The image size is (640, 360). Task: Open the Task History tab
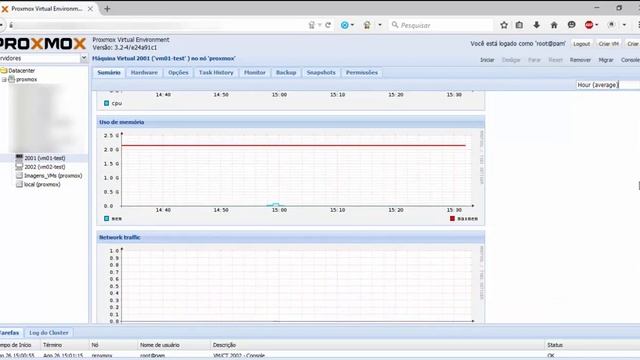click(216, 73)
